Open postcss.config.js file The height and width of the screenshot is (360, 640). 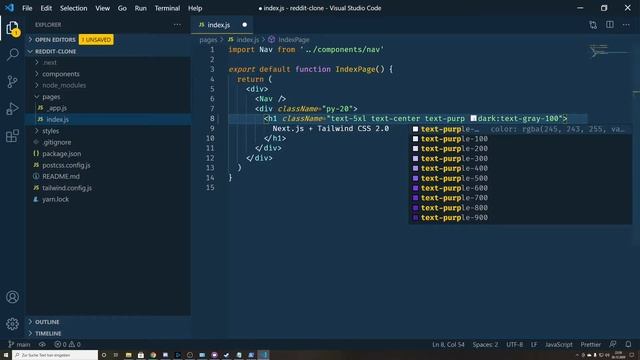(108, 165)
